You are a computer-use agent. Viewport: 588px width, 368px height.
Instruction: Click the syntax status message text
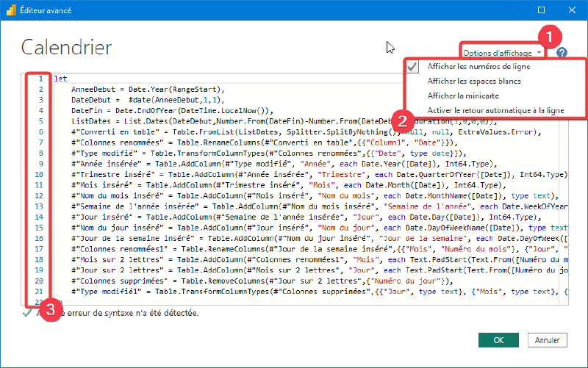click(118, 313)
